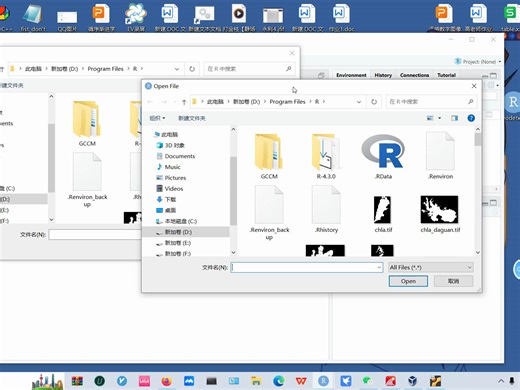The image size is (520, 390).
Task: Select Videos in the navigation tree
Action: (170, 189)
